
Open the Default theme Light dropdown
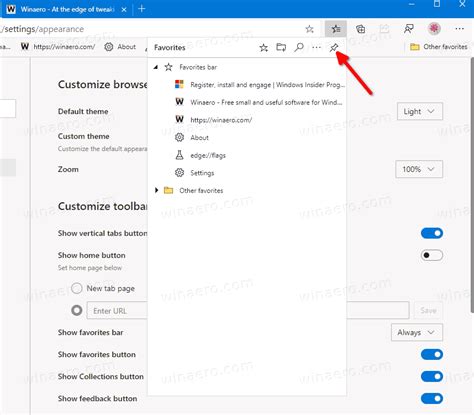point(420,111)
